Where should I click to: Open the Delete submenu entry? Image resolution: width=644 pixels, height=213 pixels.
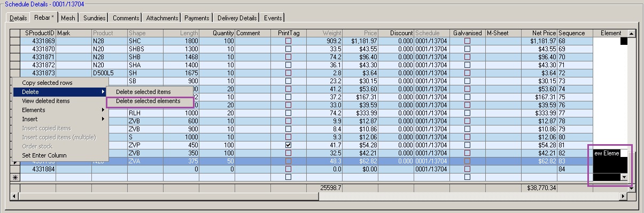point(60,92)
